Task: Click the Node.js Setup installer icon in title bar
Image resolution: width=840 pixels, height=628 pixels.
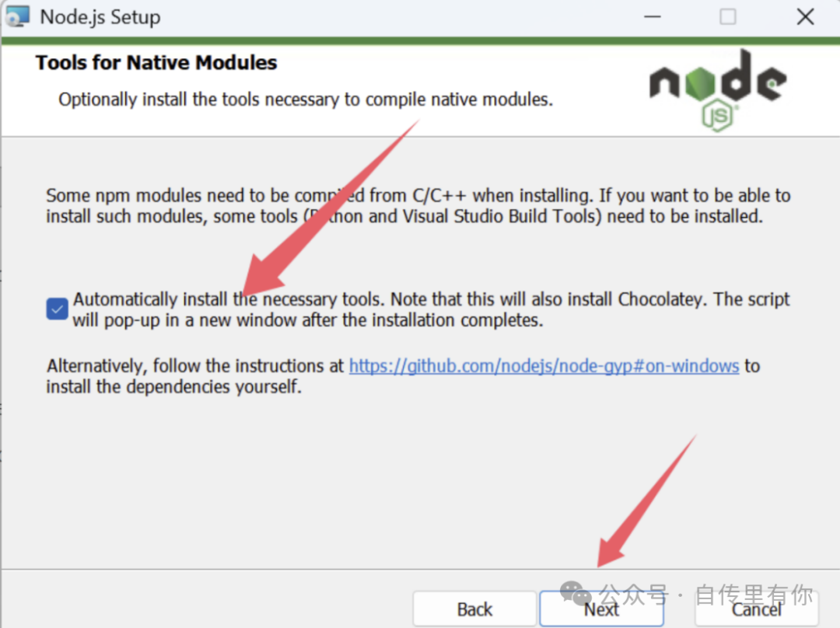Action: click(x=17, y=16)
